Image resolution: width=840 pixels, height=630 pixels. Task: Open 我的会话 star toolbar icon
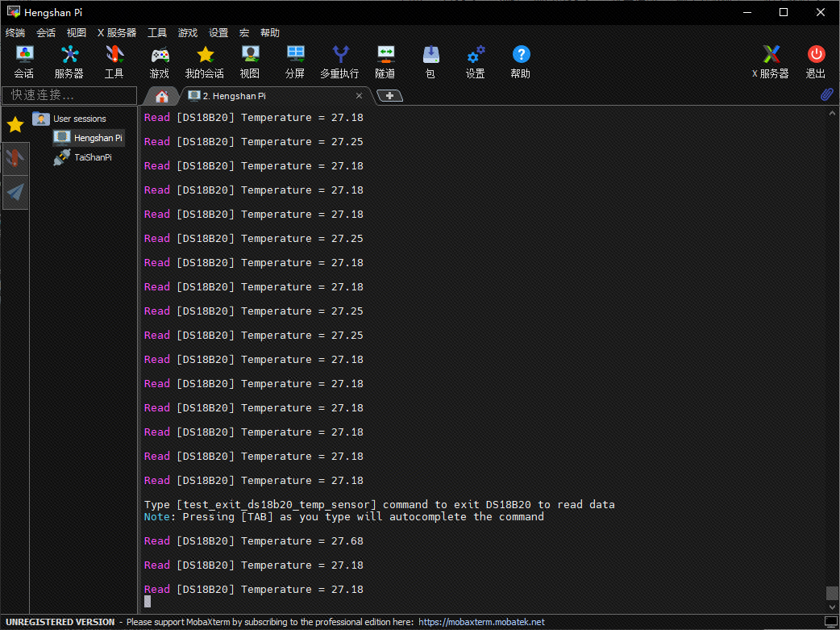tap(205, 61)
